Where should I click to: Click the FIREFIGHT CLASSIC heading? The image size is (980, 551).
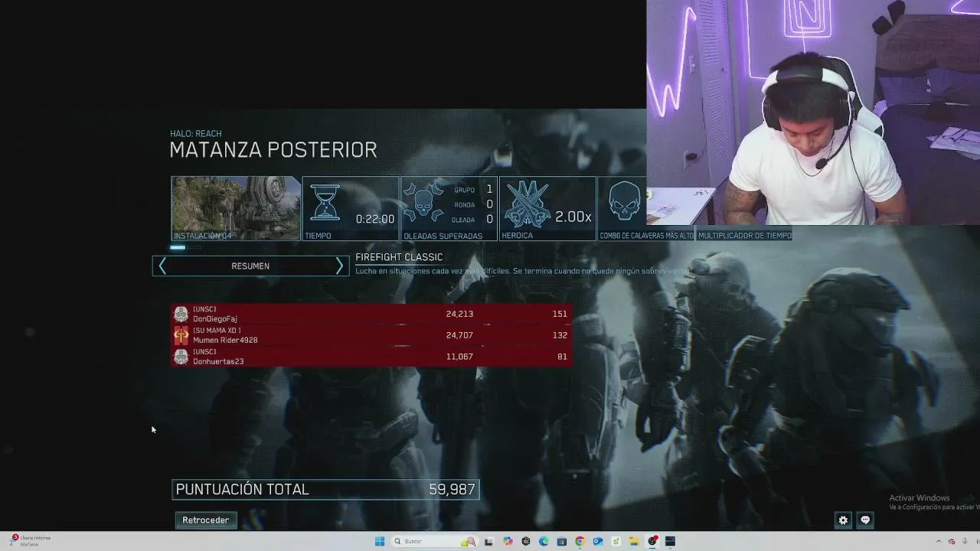(399, 257)
